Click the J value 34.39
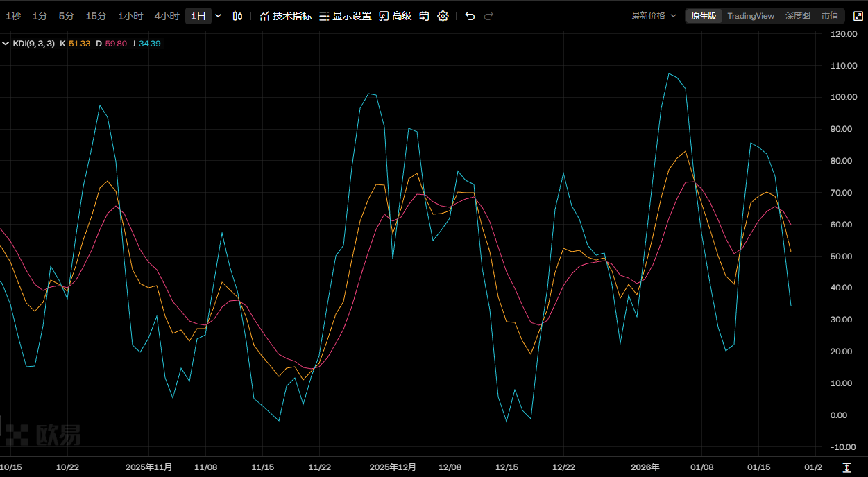Viewport: 868px width, 477px height. (150, 44)
